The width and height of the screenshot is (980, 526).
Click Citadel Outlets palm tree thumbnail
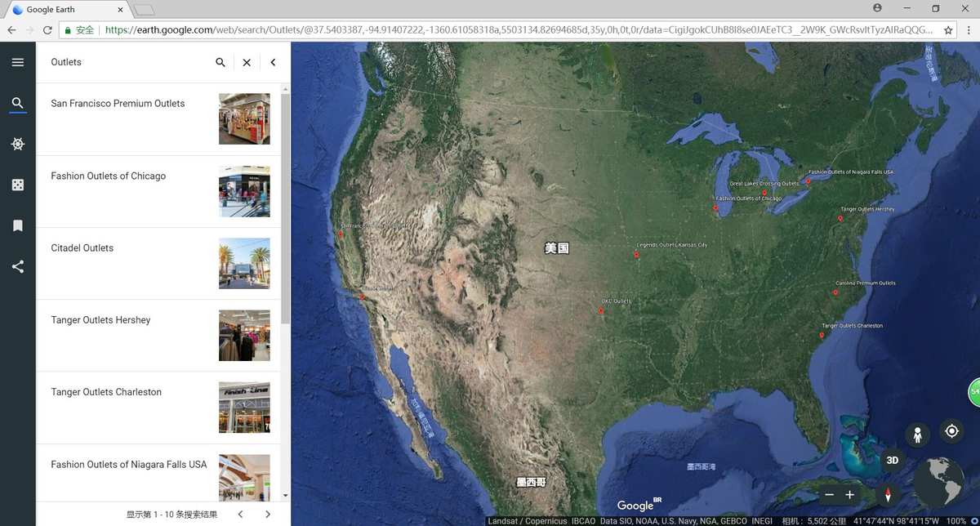(244, 263)
